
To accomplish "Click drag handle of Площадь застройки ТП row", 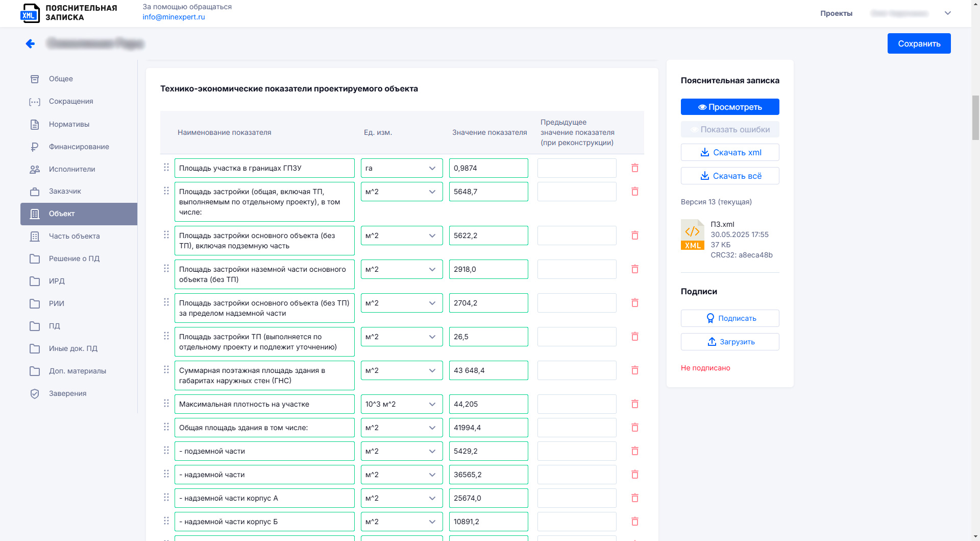I will (x=166, y=336).
